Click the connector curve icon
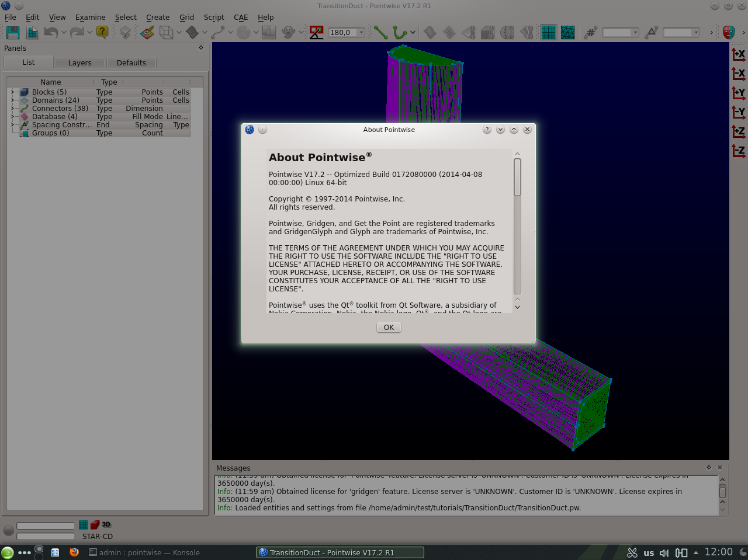The height and width of the screenshot is (560, 748). coord(218,33)
